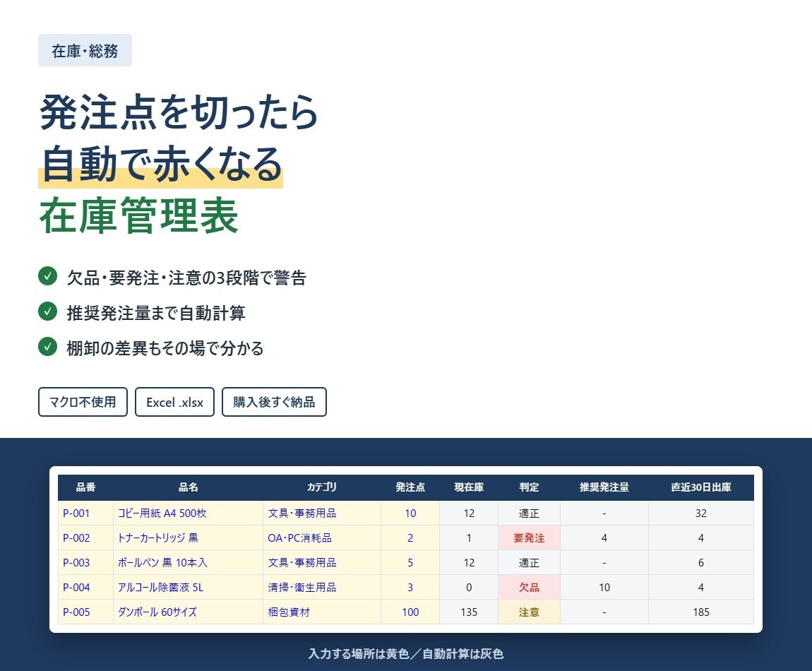This screenshot has width=812, height=671.
Task: Click green check icon beside 欠品・要発注・注意の3段階で警告
Action: pyautogui.click(x=47, y=276)
